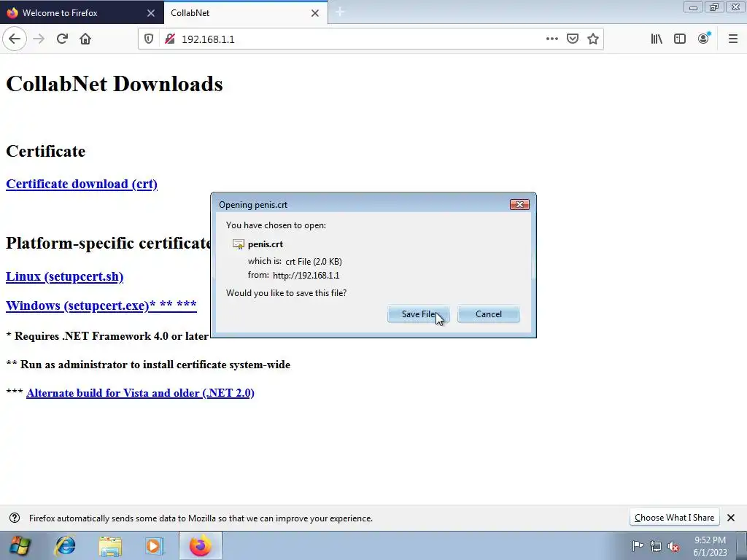The width and height of the screenshot is (747, 560).
Task: Show tracking protection shield info
Action: 149,39
